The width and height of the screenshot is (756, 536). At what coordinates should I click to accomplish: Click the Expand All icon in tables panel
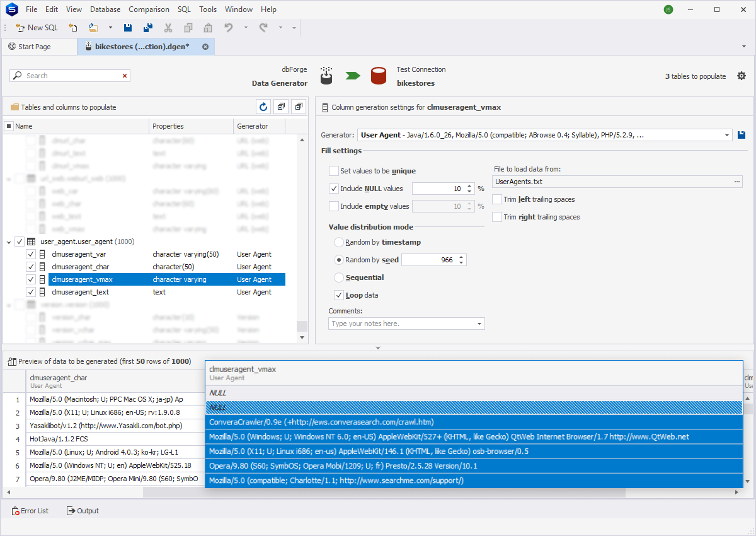[x=281, y=107]
